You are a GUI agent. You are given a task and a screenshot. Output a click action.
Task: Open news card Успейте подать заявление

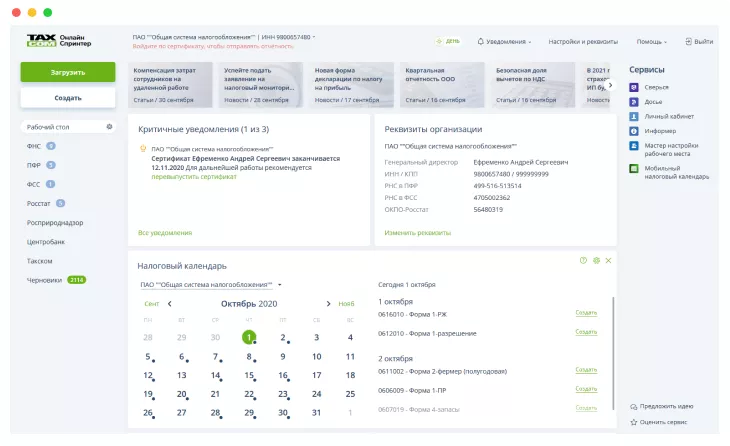[x=261, y=85]
